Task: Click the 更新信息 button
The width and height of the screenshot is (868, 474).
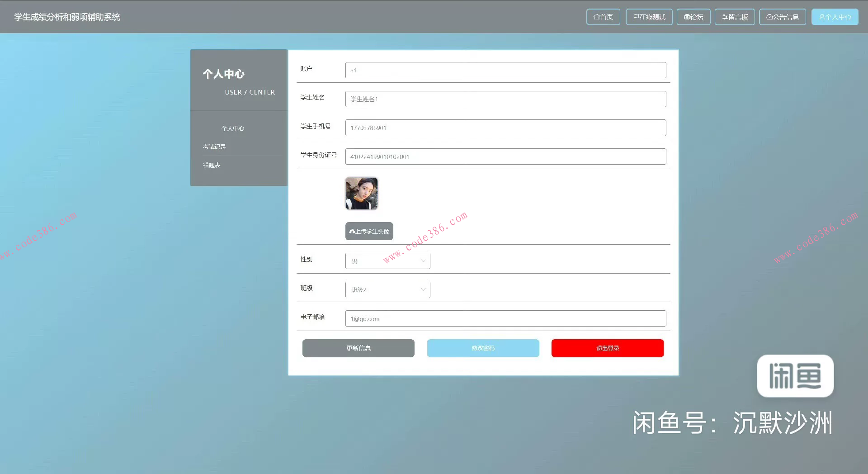Action: pos(358,348)
